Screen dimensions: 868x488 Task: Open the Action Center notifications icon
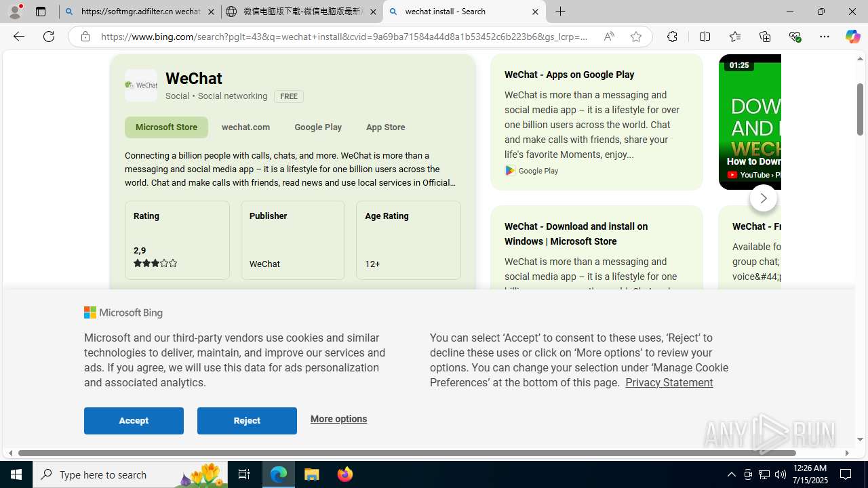click(x=847, y=474)
